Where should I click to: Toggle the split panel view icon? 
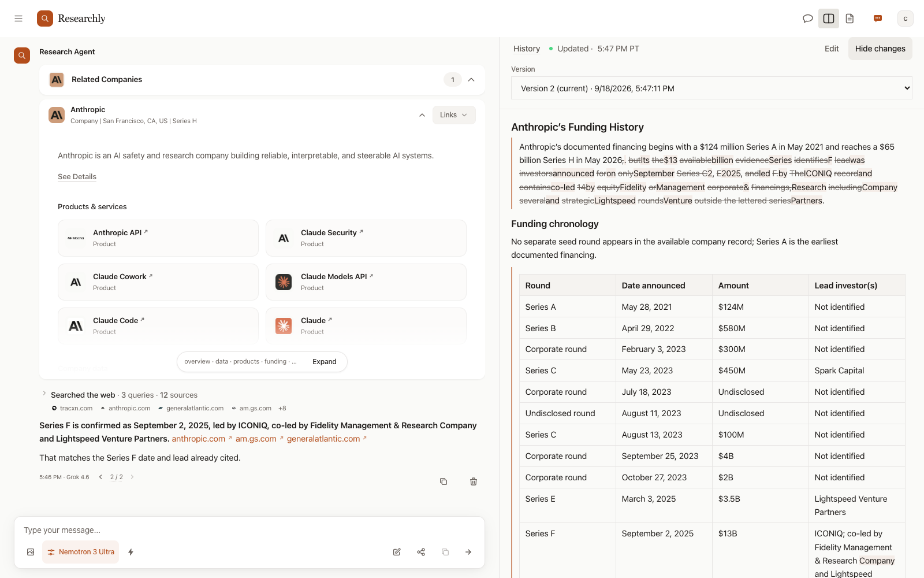pyautogui.click(x=829, y=18)
